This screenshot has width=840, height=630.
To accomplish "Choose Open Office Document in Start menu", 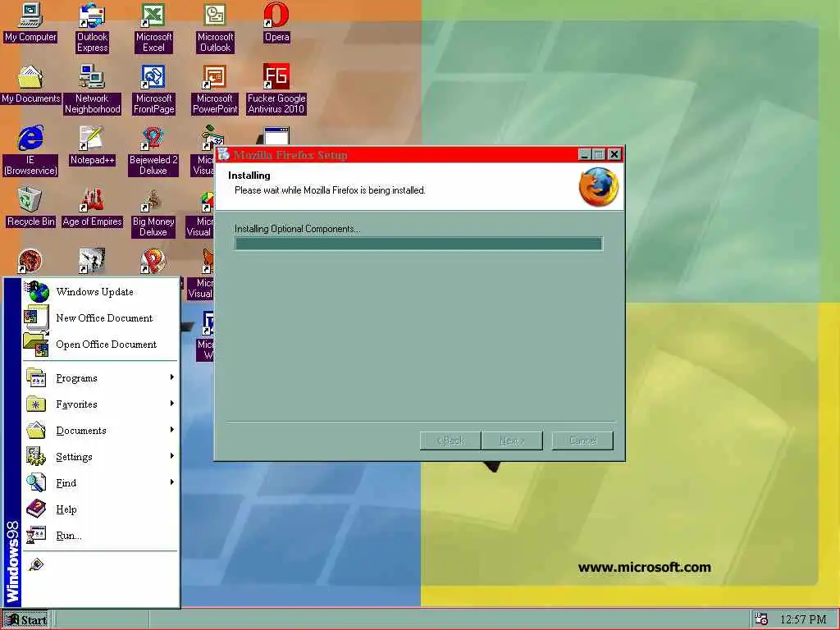I will tap(100, 344).
